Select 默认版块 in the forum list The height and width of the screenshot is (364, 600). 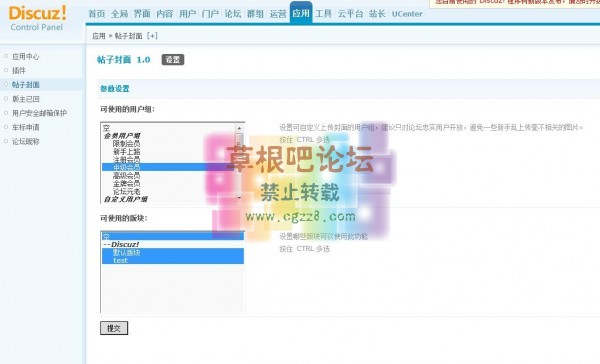coord(173,253)
